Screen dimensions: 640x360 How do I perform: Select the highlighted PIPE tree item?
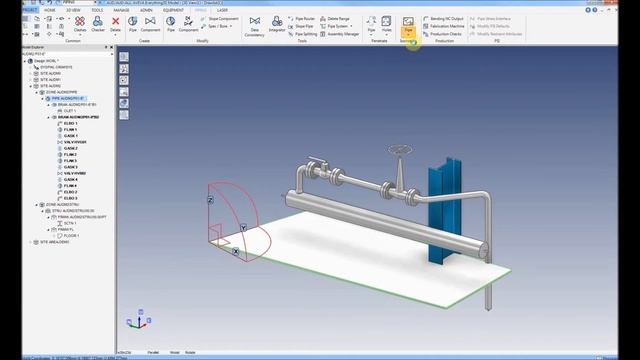[x=65, y=98]
